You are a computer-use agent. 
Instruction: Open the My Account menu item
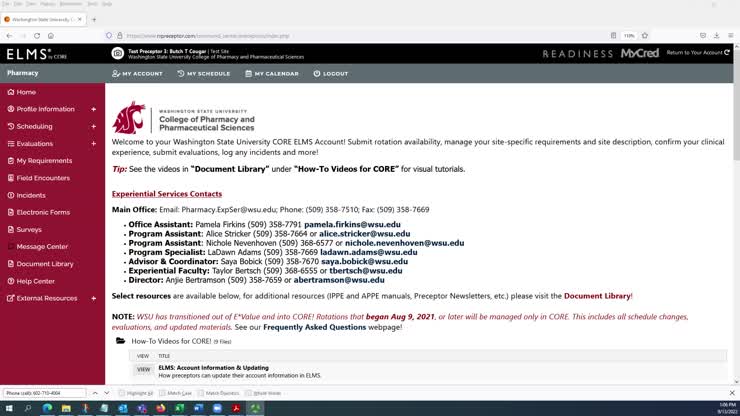click(137, 73)
